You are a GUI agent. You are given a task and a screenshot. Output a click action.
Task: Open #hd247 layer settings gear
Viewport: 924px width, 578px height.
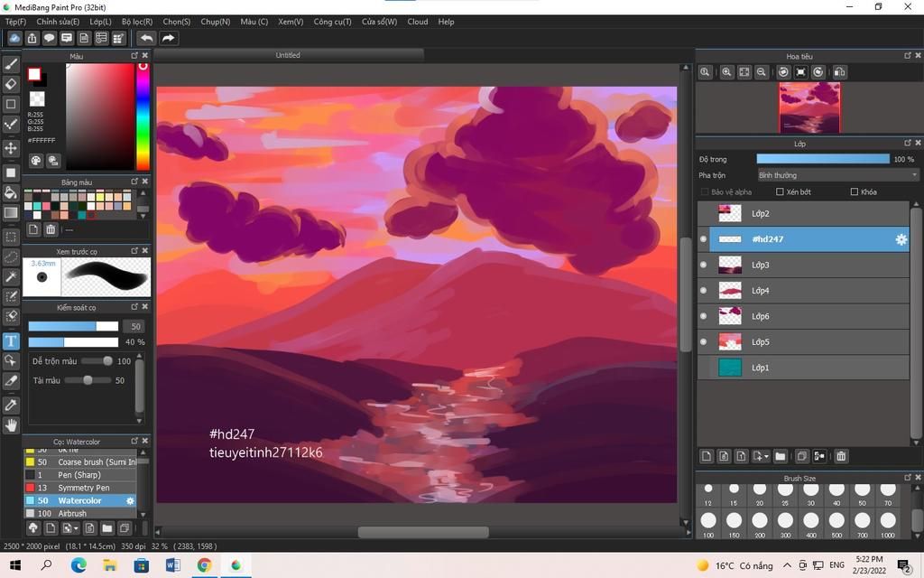[x=901, y=239]
